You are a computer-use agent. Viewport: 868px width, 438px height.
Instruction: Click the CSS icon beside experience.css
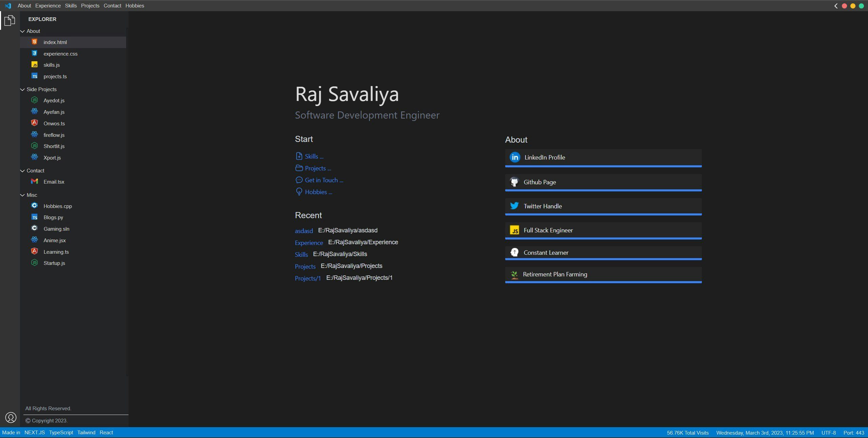point(35,53)
